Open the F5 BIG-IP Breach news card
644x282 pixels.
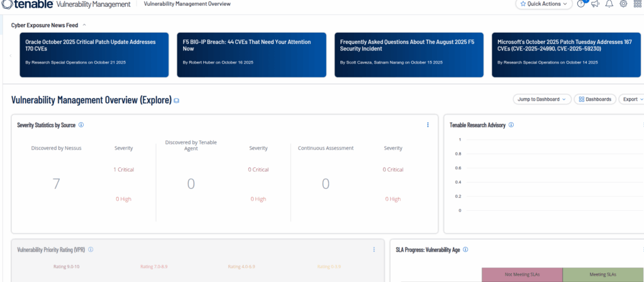[251, 54]
